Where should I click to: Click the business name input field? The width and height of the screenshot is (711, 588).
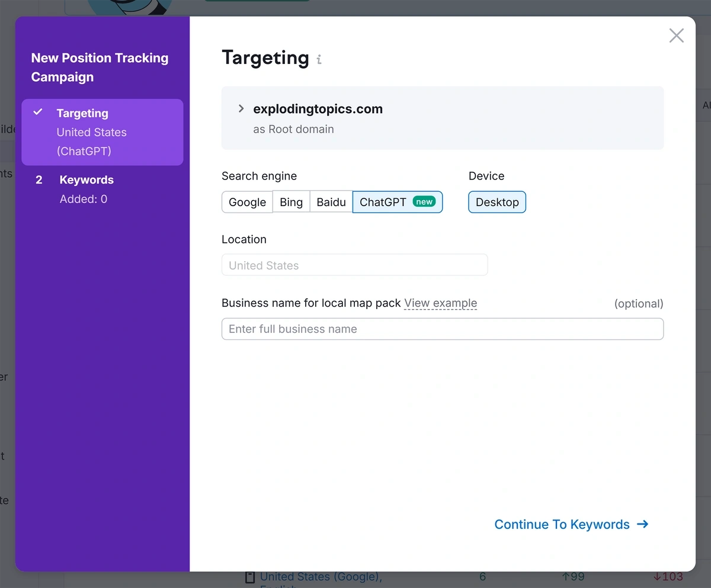pos(443,329)
